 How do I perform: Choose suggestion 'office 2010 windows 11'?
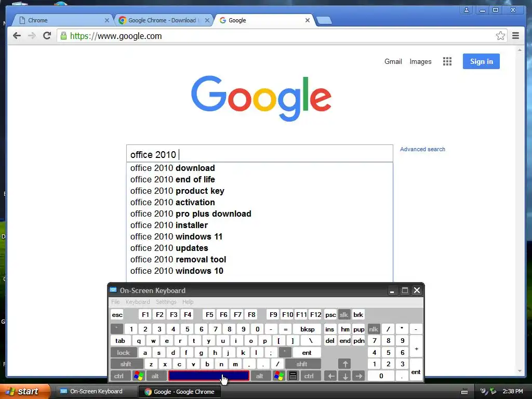(x=260, y=237)
